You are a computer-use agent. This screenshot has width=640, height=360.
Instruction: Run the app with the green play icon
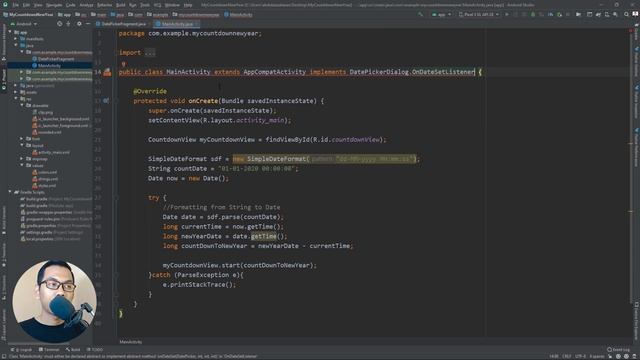507,15
